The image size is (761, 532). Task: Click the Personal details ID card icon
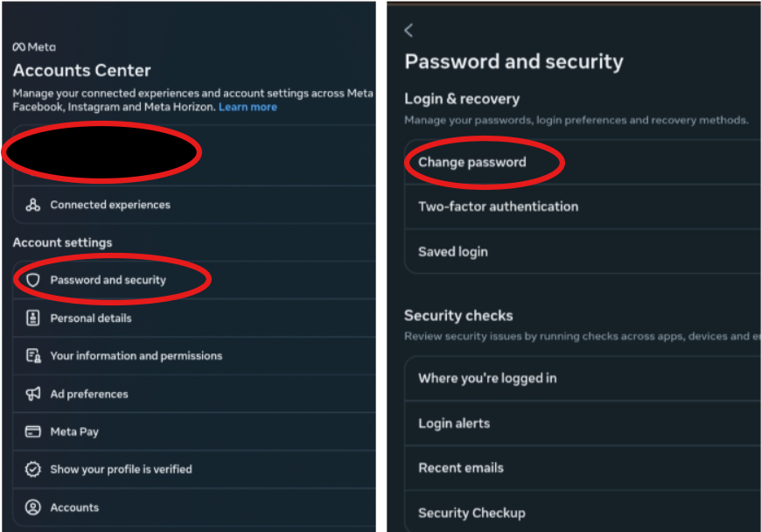pos(33,318)
